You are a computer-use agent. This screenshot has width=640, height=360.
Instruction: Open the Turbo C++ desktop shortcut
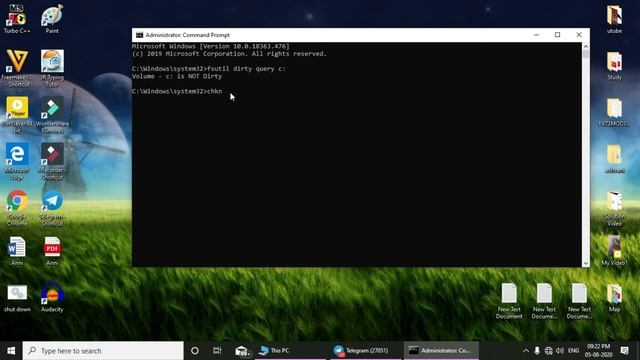pyautogui.click(x=17, y=19)
